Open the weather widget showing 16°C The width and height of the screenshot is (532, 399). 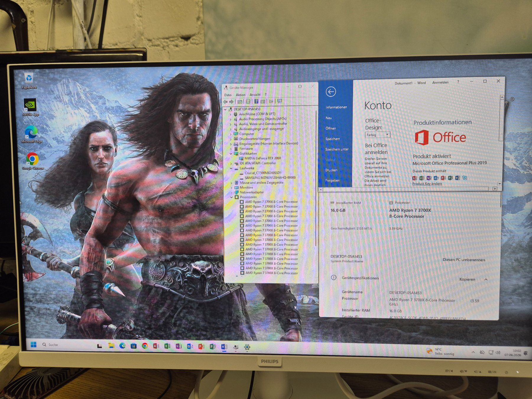(x=440, y=351)
